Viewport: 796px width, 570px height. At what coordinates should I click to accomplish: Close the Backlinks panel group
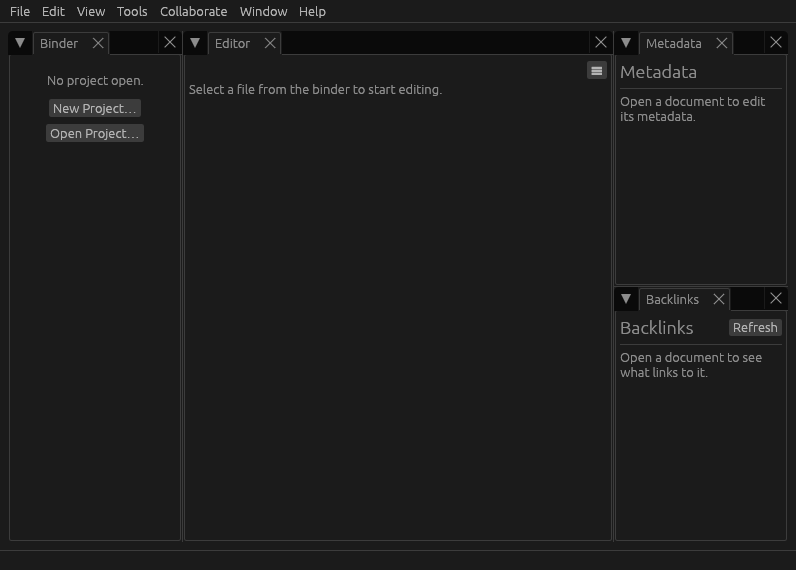776,298
